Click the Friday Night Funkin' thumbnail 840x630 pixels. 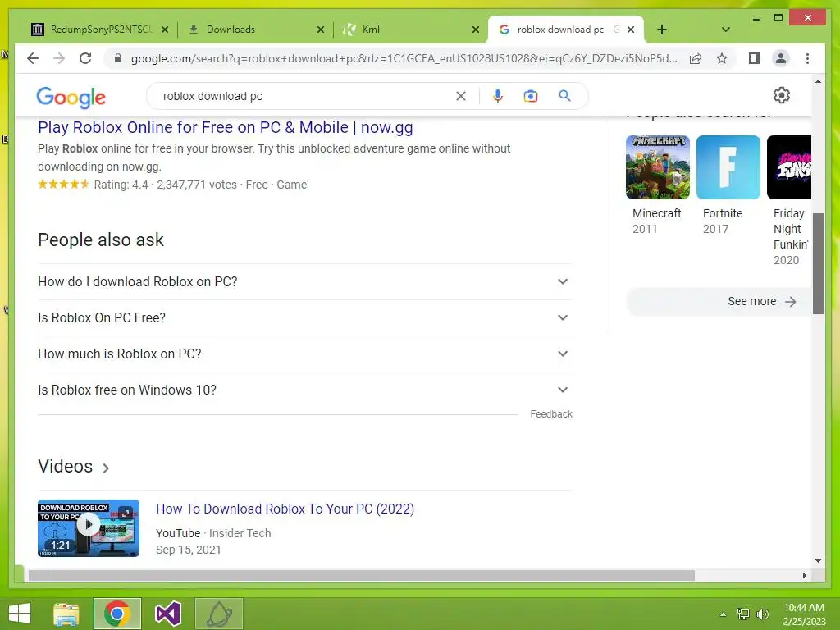click(x=789, y=167)
